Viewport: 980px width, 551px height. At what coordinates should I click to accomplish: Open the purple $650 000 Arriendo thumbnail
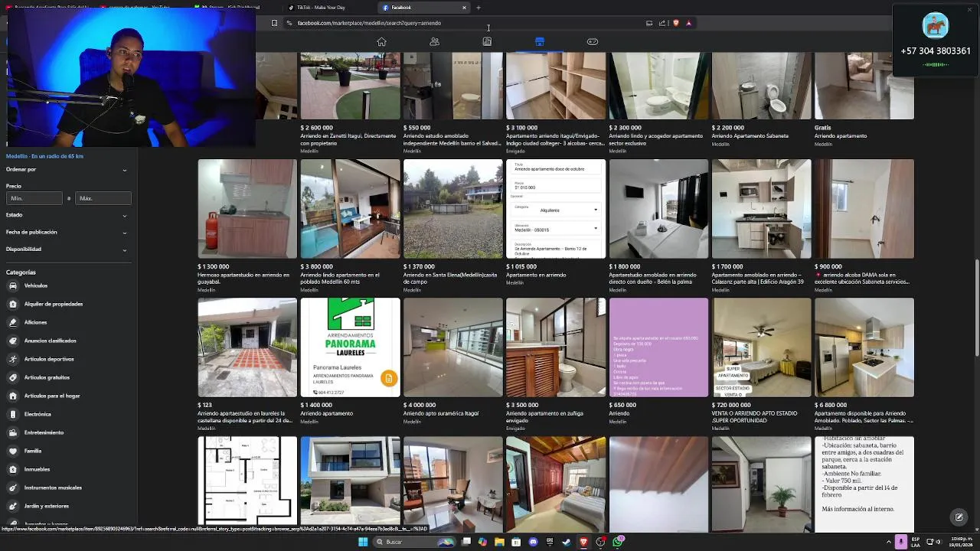(x=658, y=347)
